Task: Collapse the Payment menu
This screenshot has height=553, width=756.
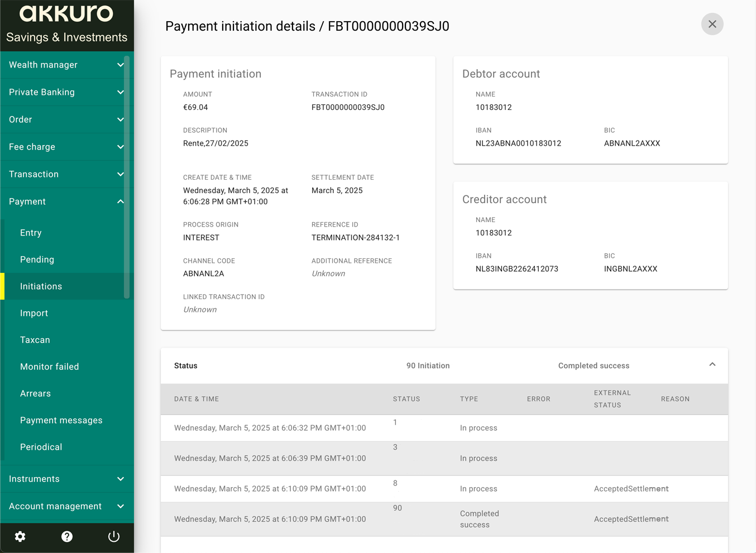Action: tap(67, 201)
